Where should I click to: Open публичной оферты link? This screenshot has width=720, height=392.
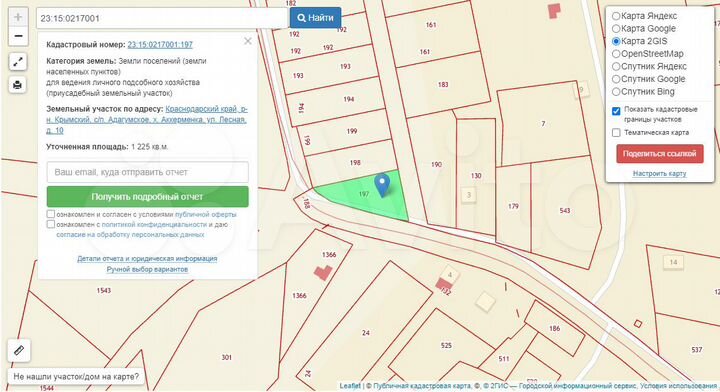pyautogui.click(x=206, y=214)
